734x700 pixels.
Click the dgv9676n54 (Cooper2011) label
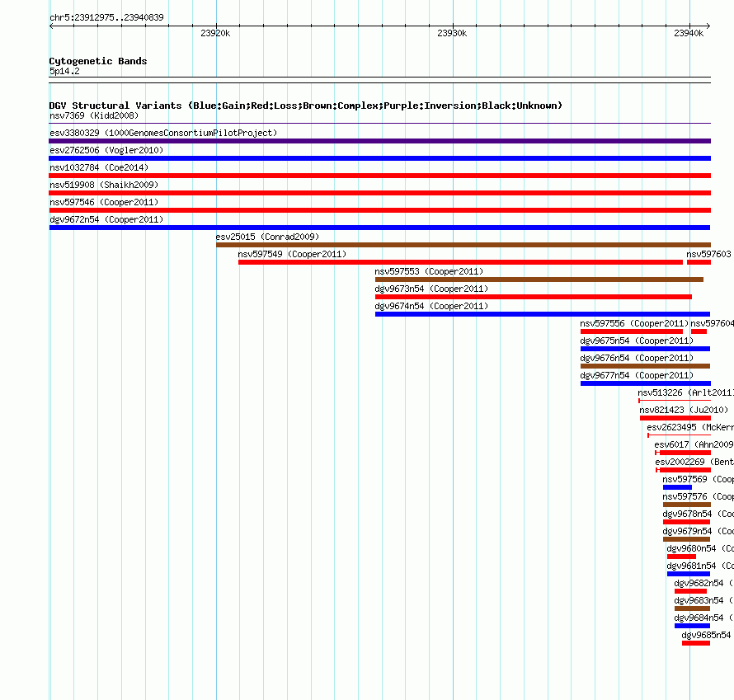pos(637,358)
